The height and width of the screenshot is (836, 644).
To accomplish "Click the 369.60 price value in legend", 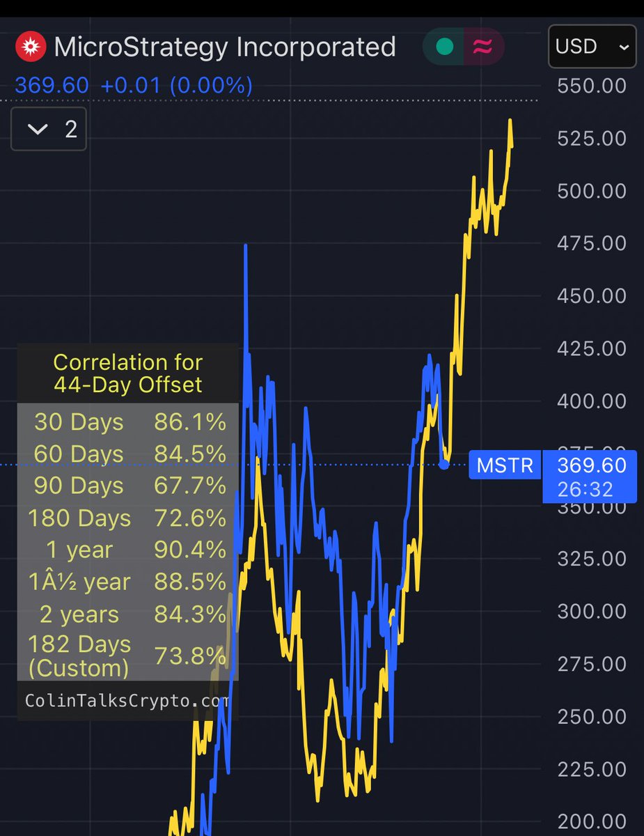I will (52, 86).
